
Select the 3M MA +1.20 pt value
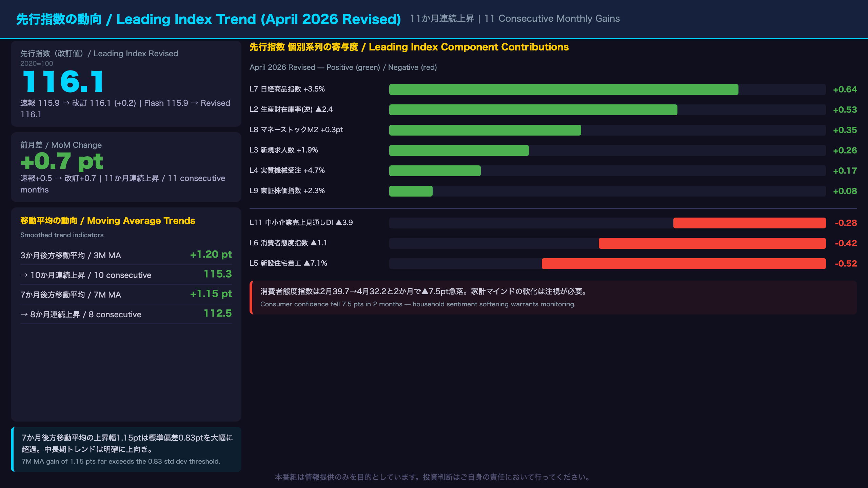point(211,255)
